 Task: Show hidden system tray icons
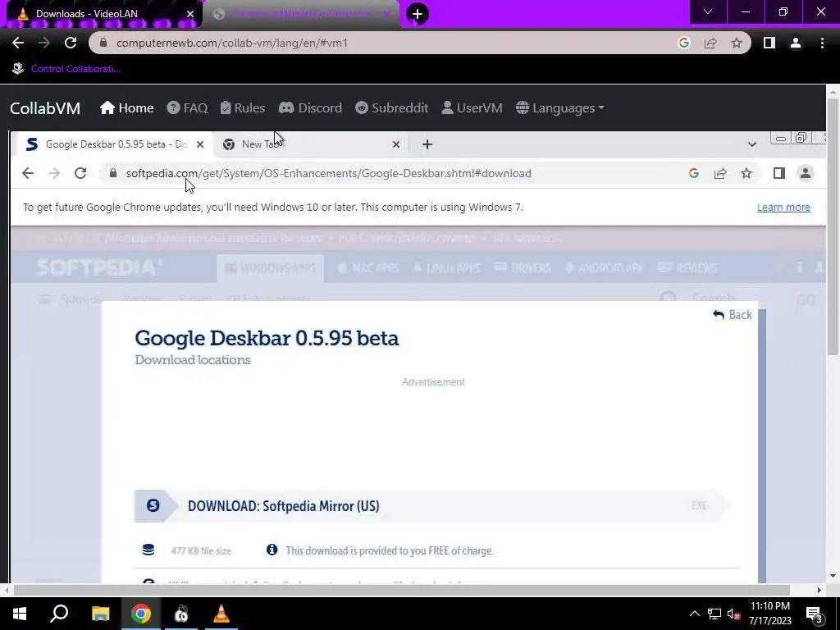click(694, 614)
